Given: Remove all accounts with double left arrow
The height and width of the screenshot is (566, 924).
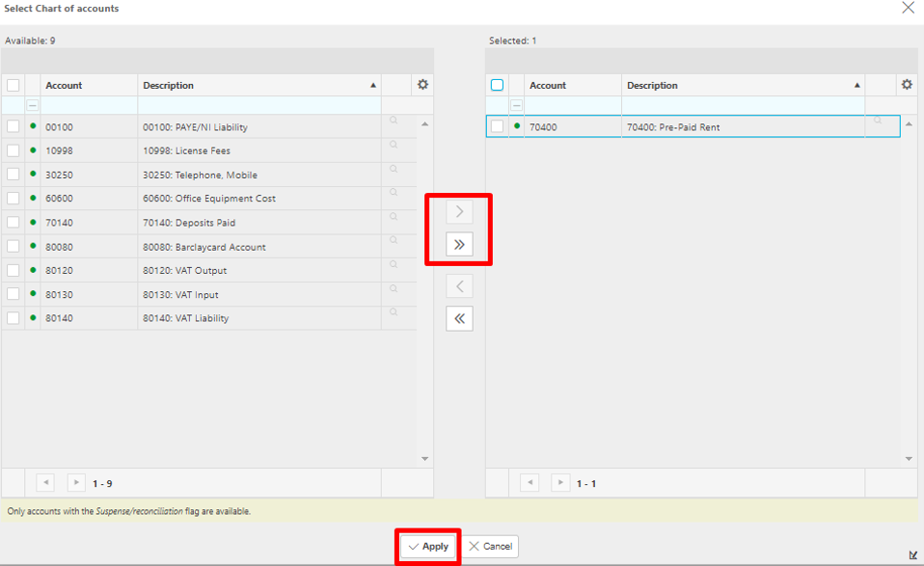Looking at the screenshot, I should tap(459, 318).
